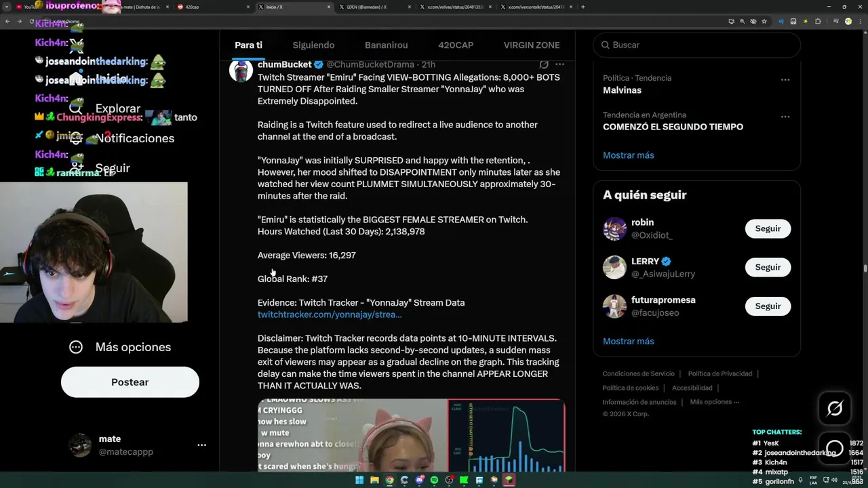
Task: Click chumBucket display name
Action: click(285, 64)
